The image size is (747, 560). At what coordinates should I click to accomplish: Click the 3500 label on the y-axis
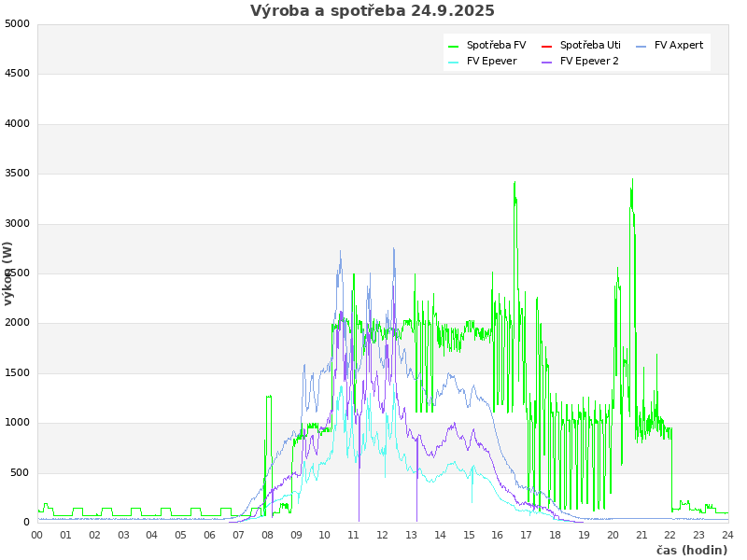pyautogui.click(x=17, y=174)
